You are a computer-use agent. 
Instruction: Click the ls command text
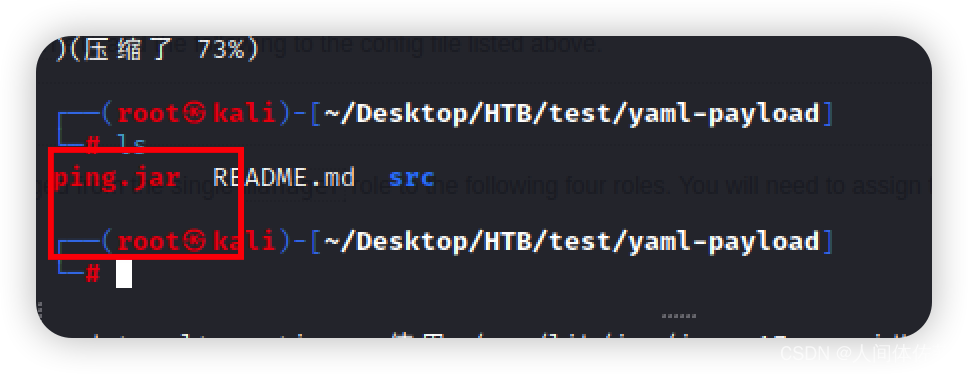point(131,146)
